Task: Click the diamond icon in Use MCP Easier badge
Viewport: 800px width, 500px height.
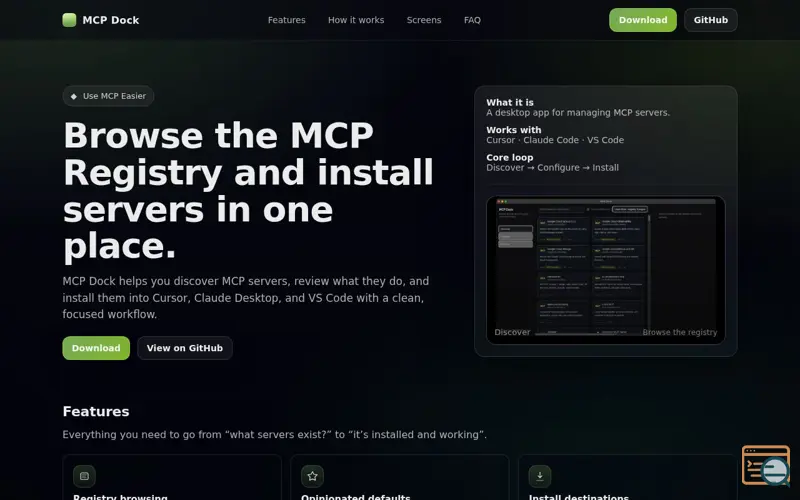Action: click(73, 96)
